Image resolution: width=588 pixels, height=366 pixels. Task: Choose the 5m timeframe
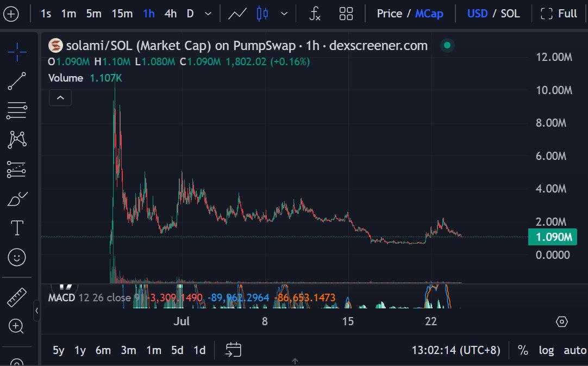click(94, 14)
